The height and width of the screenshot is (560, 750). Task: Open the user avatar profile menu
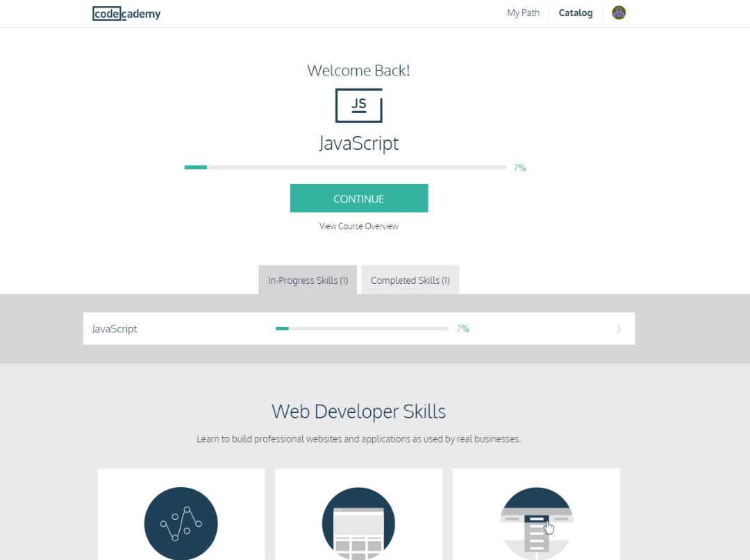(619, 13)
